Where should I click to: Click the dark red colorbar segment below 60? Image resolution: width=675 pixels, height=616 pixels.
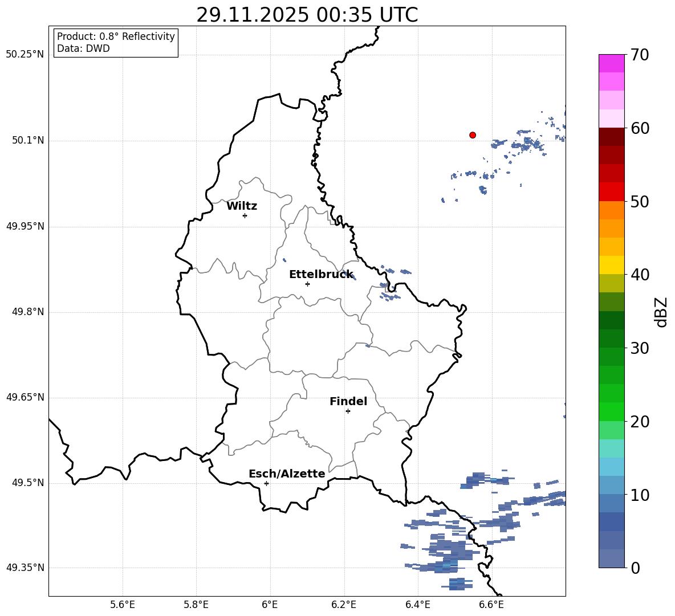pyautogui.click(x=611, y=137)
